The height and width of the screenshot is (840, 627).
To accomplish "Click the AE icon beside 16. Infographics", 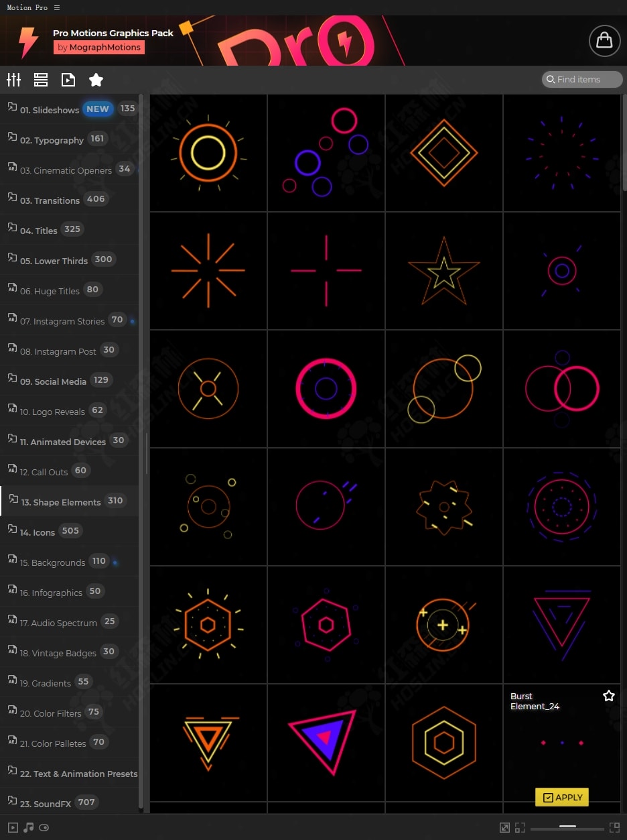I will tap(12, 590).
